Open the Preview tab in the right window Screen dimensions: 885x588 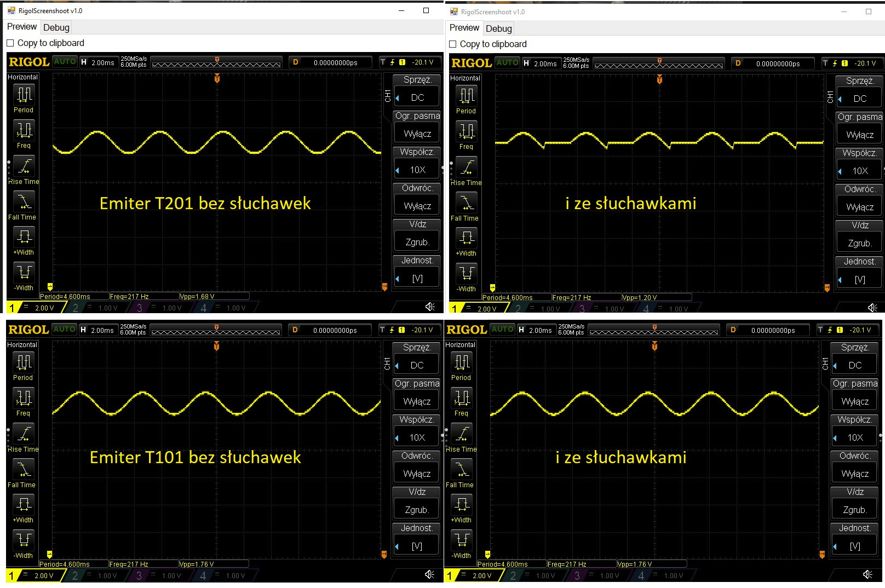tap(464, 28)
